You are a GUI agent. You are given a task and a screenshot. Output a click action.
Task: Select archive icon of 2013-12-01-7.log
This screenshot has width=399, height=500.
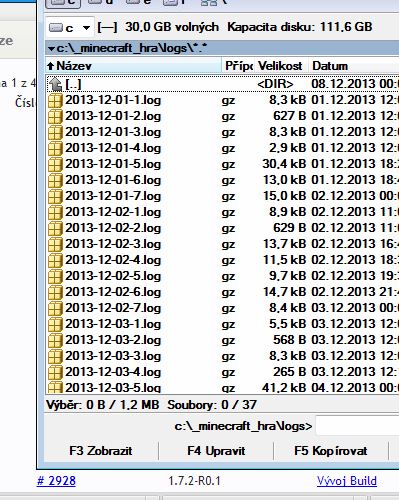55,196
